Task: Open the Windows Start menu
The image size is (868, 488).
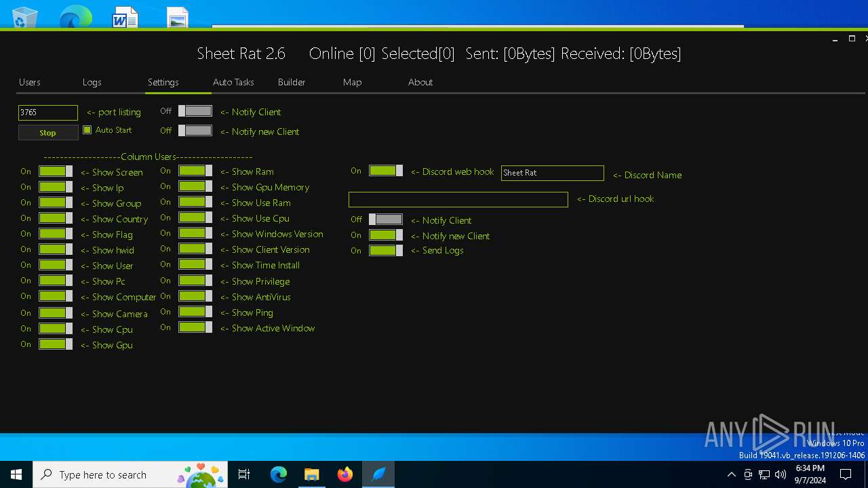Action: (16, 474)
